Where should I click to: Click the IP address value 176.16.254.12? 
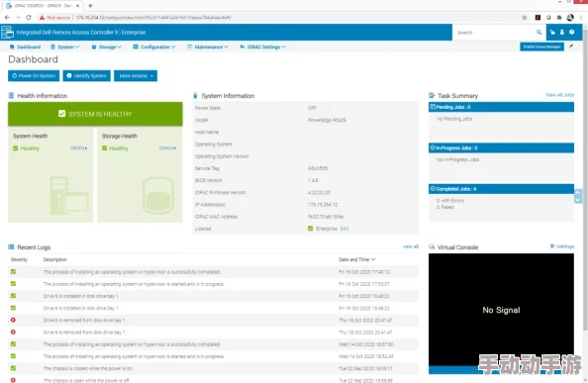coord(323,205)
